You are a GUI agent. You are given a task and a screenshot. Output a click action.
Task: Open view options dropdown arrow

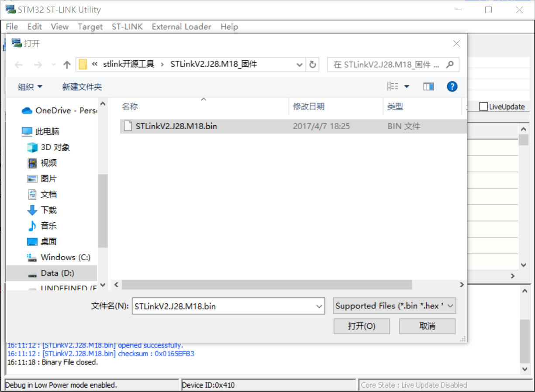point(407,86)
